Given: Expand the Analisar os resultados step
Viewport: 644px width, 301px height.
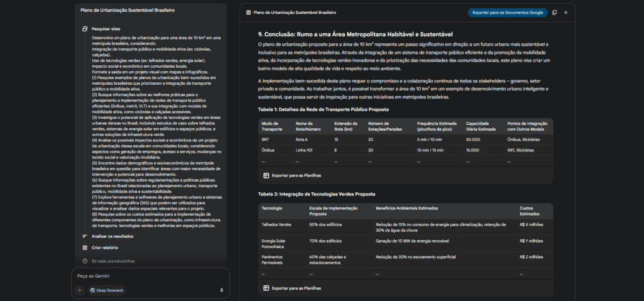Looking at the screenshot, I should pyautogui.click(x=112, y=236).
